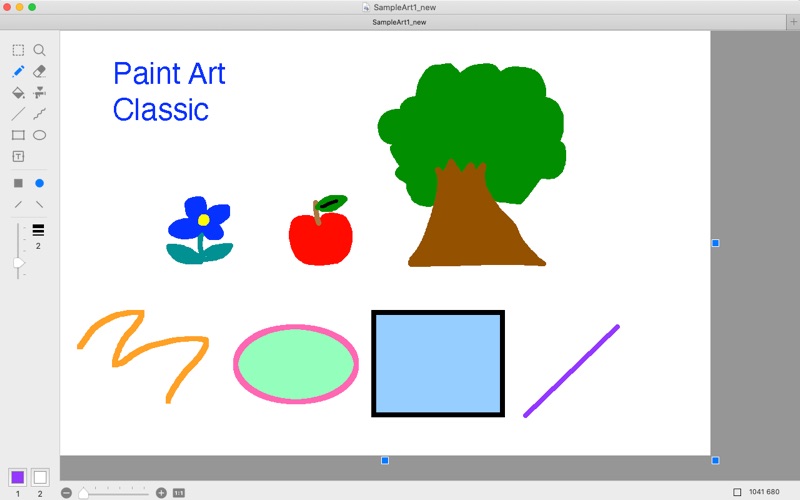Zoom out with the minus button

[x=66, y=493]
